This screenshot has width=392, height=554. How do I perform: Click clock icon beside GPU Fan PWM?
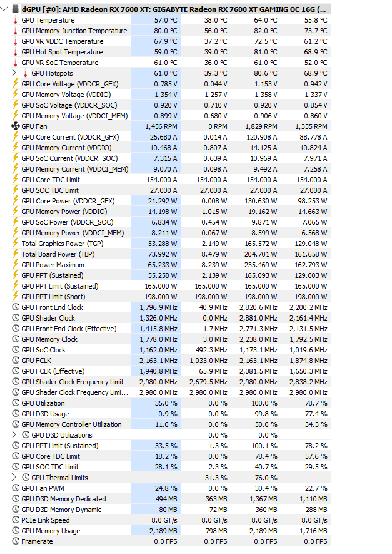pyautogui.click(x=16, y=488)
